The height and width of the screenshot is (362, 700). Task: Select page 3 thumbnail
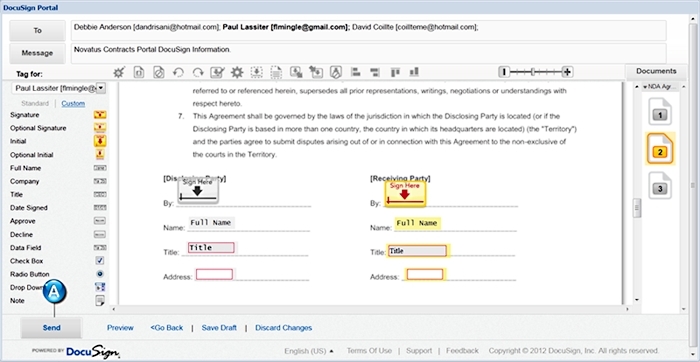(x=660, y=187)
